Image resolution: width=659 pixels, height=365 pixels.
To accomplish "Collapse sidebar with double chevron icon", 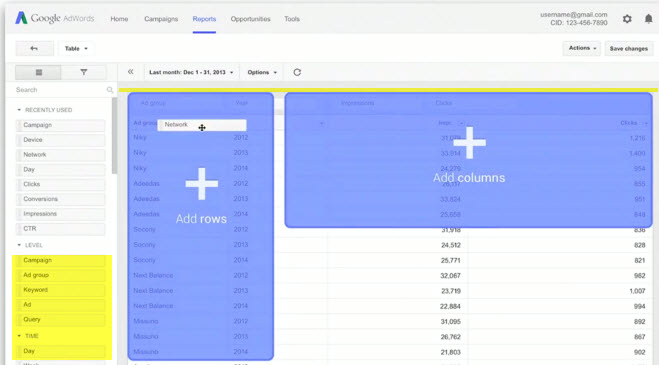I will [131, 72].
